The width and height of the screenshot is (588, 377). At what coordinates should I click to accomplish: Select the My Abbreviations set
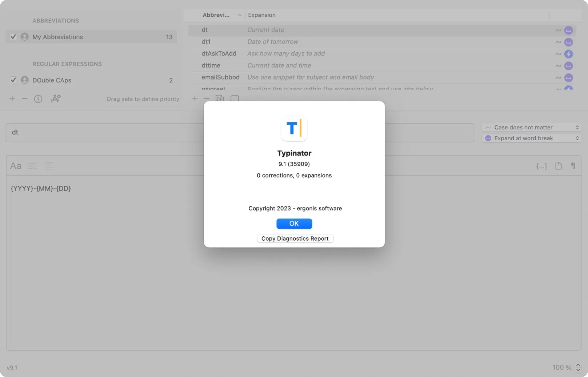pyautogui.click(x=91, y=37)
